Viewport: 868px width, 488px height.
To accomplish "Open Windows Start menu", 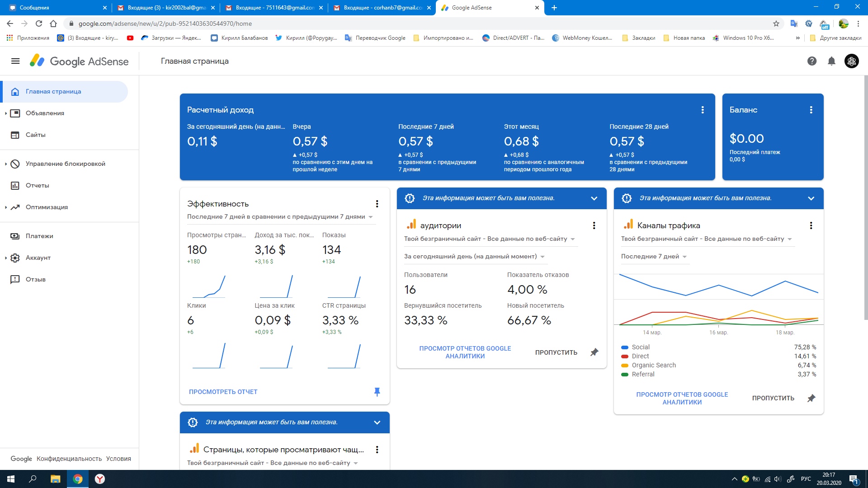I will point(11,479).
